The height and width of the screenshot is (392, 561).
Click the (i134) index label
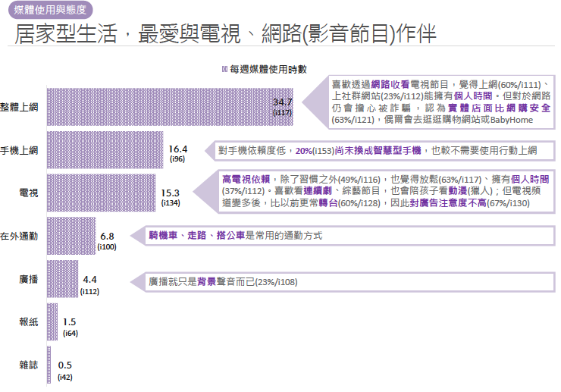click(x=171, y=203)
